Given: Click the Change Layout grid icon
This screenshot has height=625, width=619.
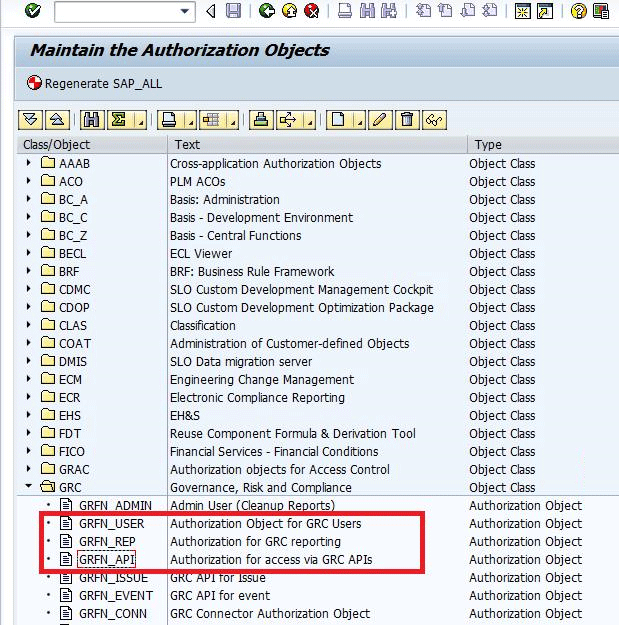Looking at the screenshot, I should [x=211, y=120].
